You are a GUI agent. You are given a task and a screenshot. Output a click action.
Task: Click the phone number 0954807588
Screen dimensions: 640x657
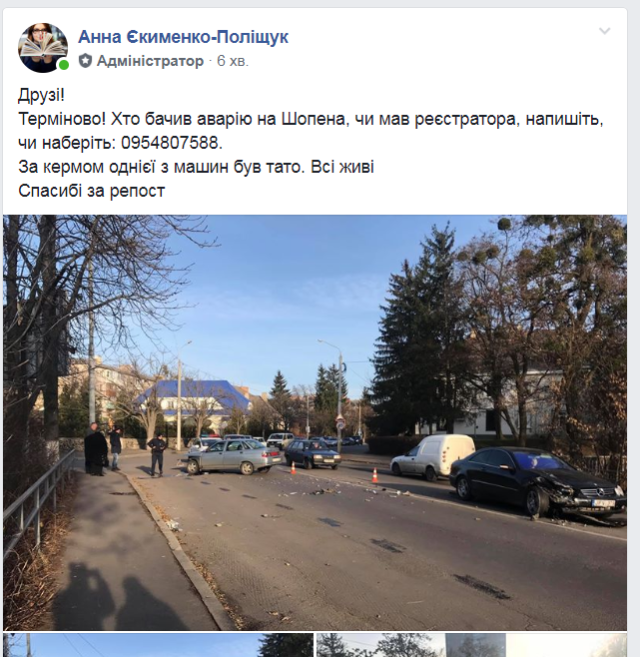click(x=170, y=143)
